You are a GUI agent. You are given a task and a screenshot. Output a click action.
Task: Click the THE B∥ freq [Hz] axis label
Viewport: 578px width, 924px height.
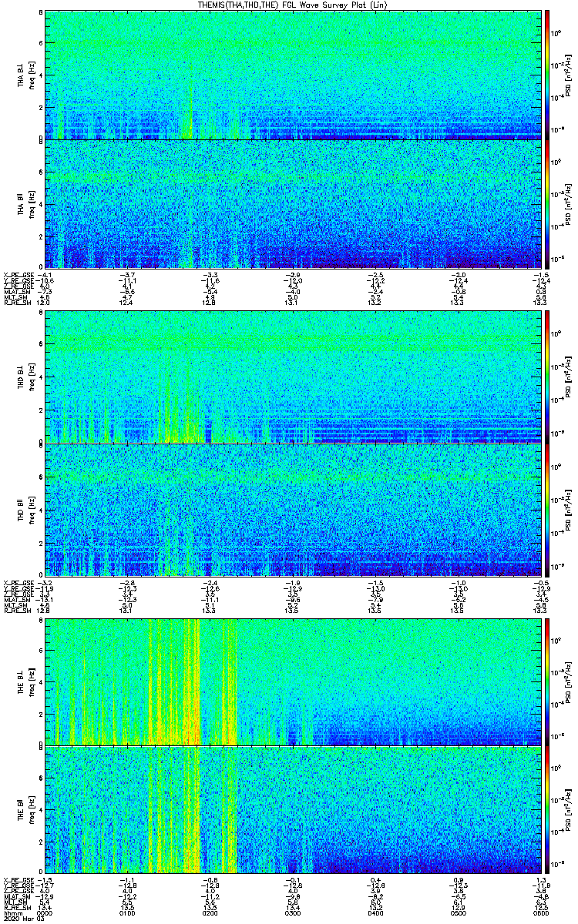click(32, 810)
